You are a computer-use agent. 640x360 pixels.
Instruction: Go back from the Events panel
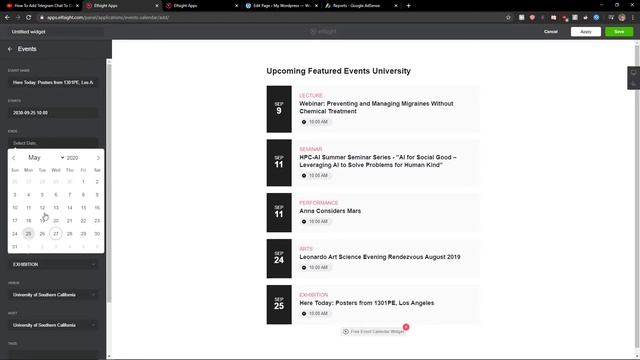10,49
